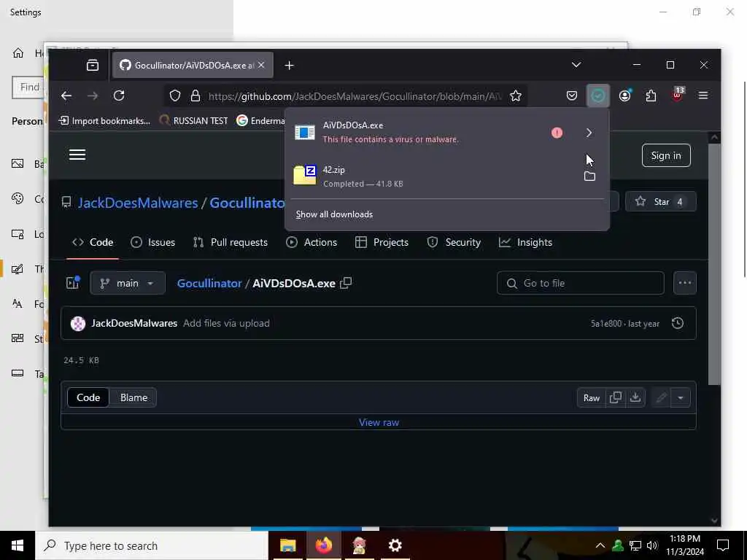Image resolution: width=747 pixels, height=560 pixels.
Task: Go back to the previous Firefox page
Action: tap(66, 96)
